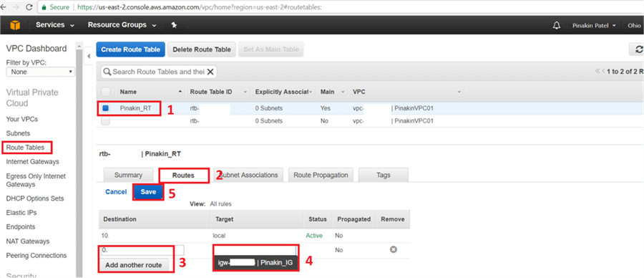Click the secure padlock icon in address bar

coord(44,7)
